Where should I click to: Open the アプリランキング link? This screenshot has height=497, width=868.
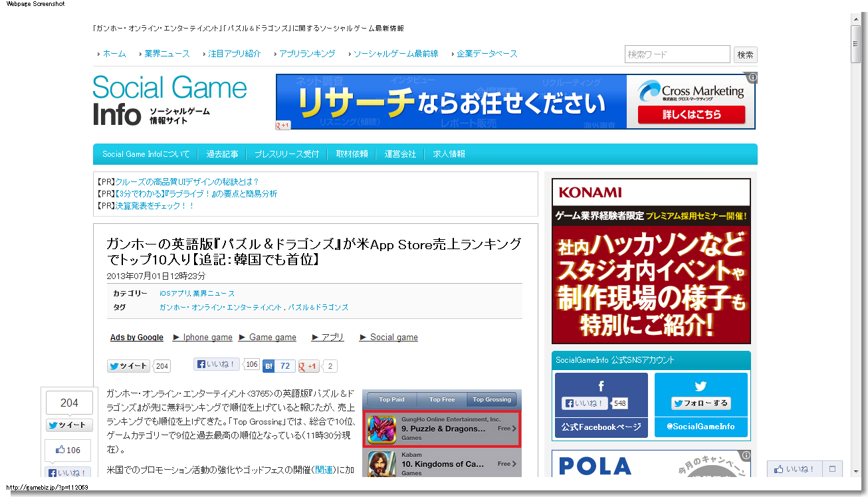pos(307,54)
